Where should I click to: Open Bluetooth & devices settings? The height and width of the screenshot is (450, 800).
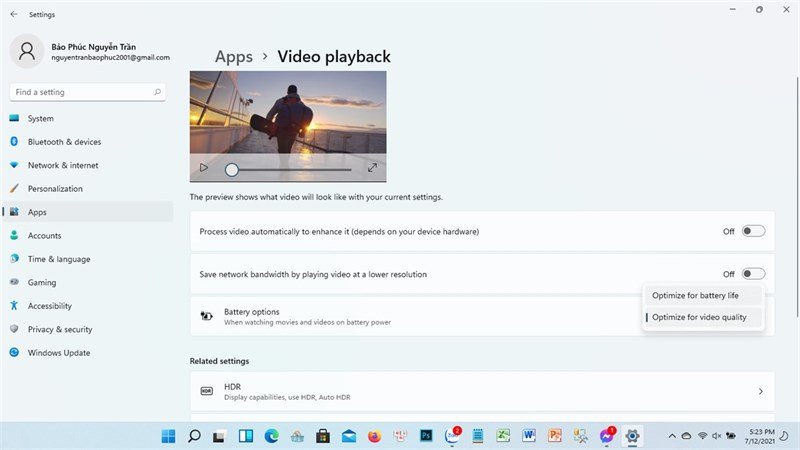[64, 142]
